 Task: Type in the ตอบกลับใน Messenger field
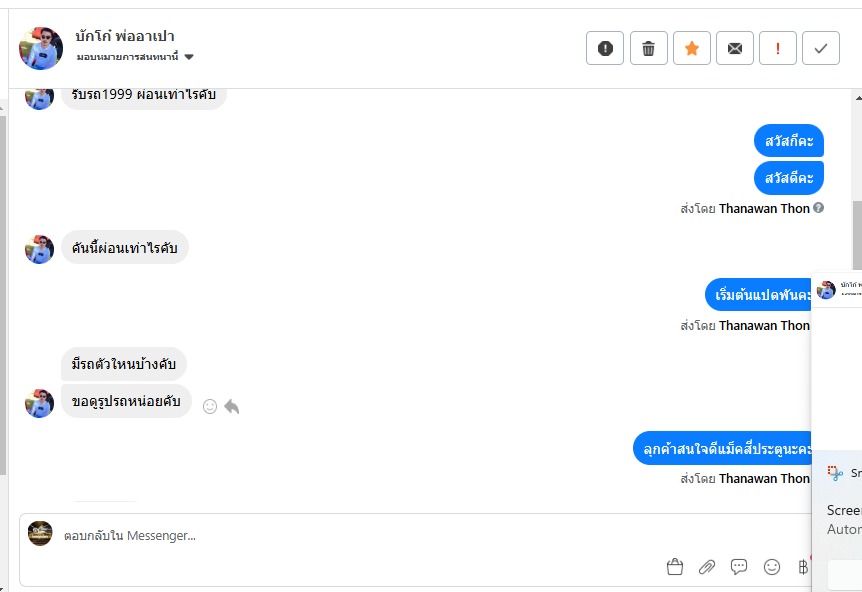coord(350,536)
